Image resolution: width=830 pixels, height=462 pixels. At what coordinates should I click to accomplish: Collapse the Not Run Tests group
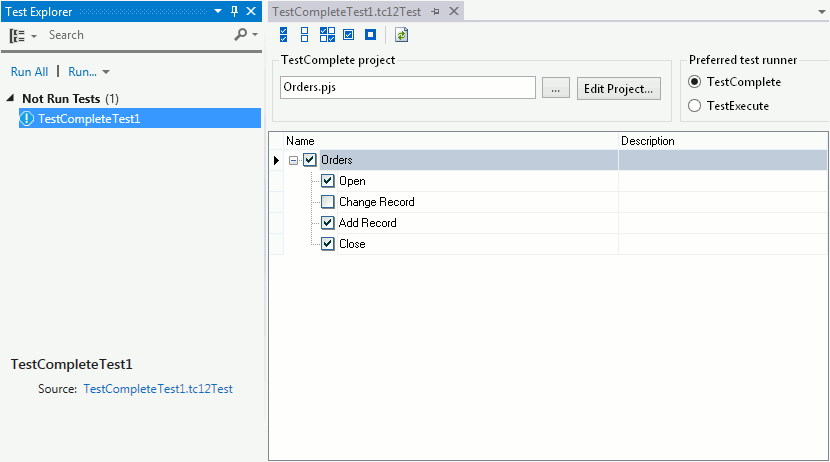[11, 99]
